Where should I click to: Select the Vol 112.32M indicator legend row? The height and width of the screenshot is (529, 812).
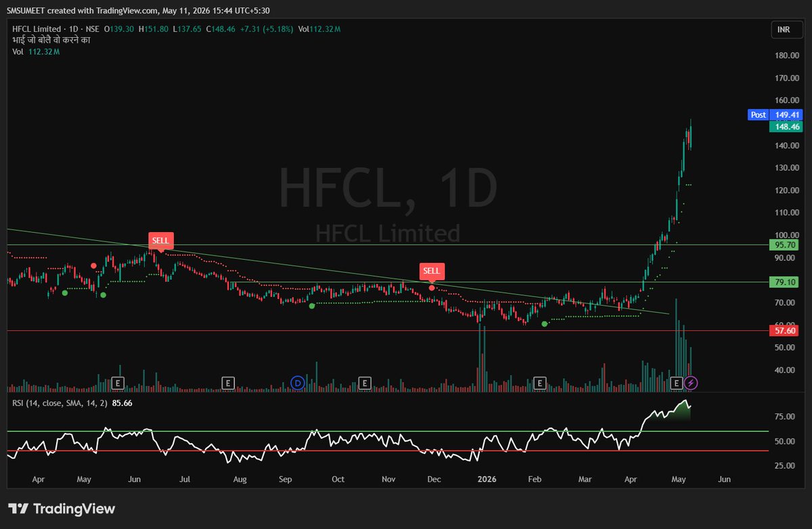(37, 51)
